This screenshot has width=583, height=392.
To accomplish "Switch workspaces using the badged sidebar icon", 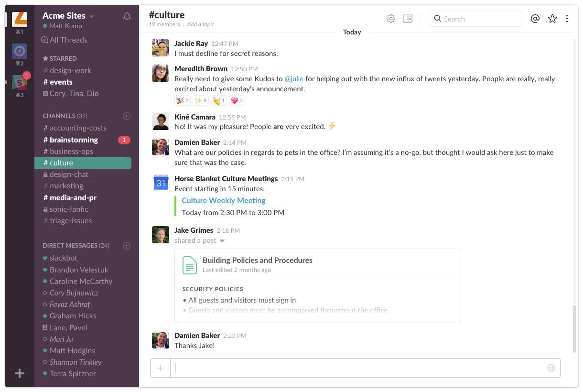I will [x=20, y=82].
